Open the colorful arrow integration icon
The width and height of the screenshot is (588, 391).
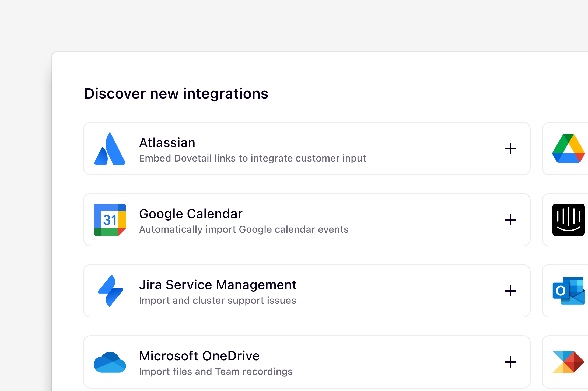pyautogui.click(x=569, y=362)
